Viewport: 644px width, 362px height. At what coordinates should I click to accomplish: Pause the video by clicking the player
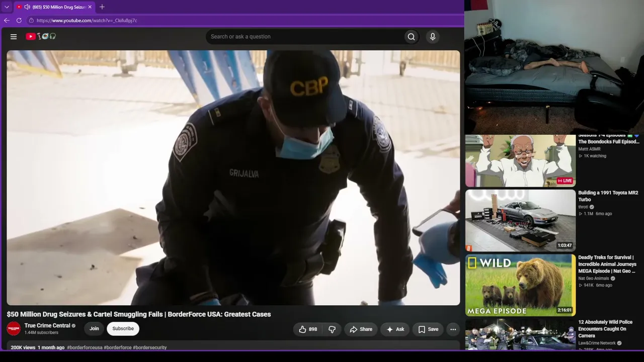coord(233,177)
